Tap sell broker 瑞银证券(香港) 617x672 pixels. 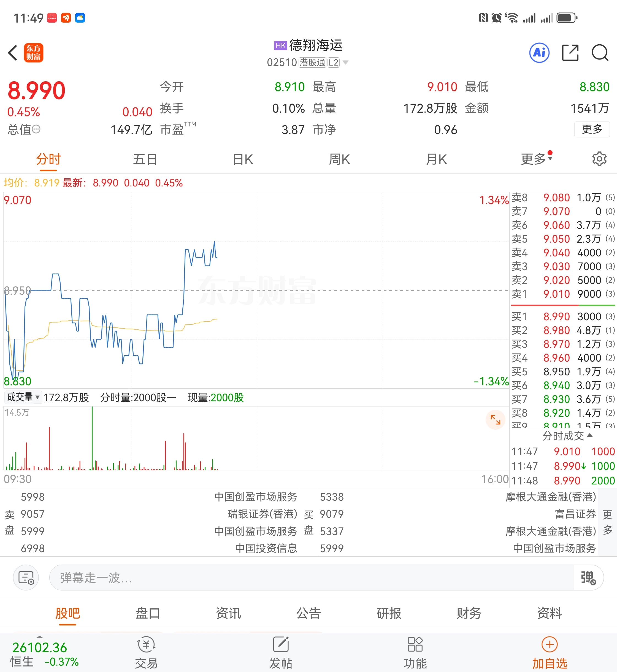tap(262, 514)
